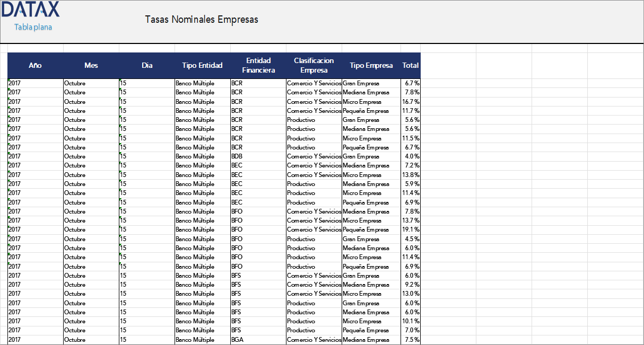
Task: Click the 11.7% total cell
Action: pos(411,111)
